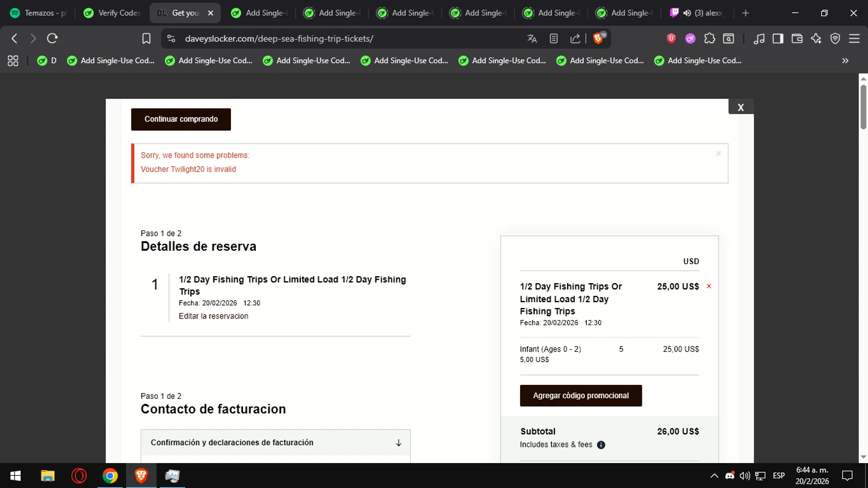Open the Brave Wallet icon

point(797,38)
